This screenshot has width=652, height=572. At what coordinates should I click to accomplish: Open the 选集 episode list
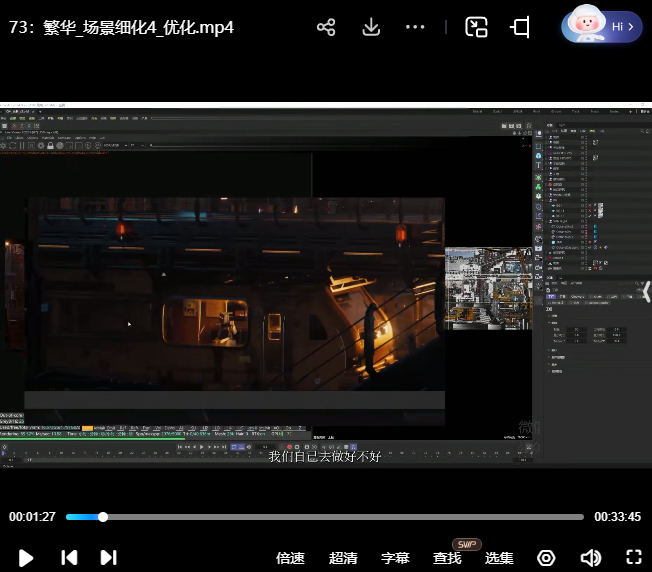(499, 558)
